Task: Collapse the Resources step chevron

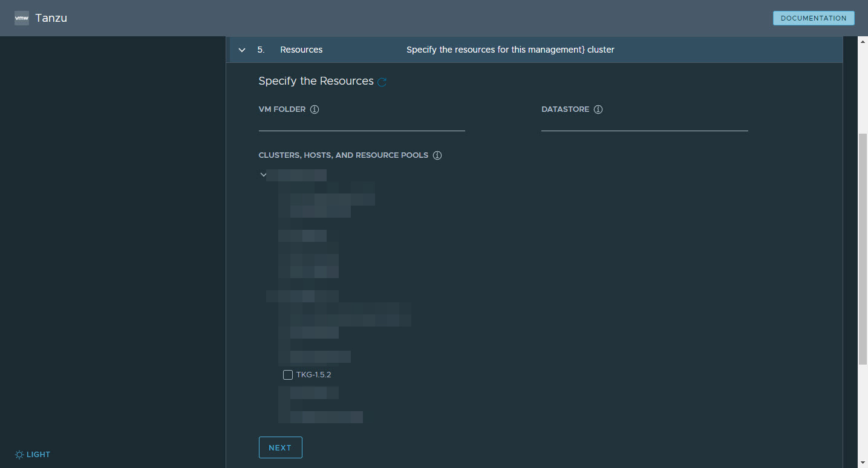Action: click(242, 50)
